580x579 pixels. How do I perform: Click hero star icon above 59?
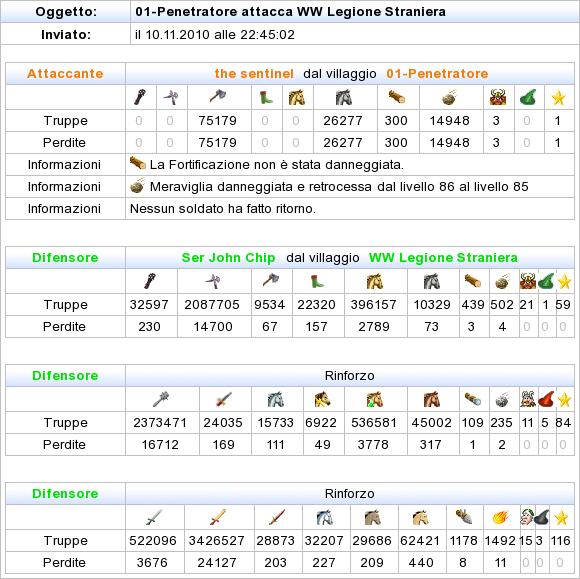(564, 282)
